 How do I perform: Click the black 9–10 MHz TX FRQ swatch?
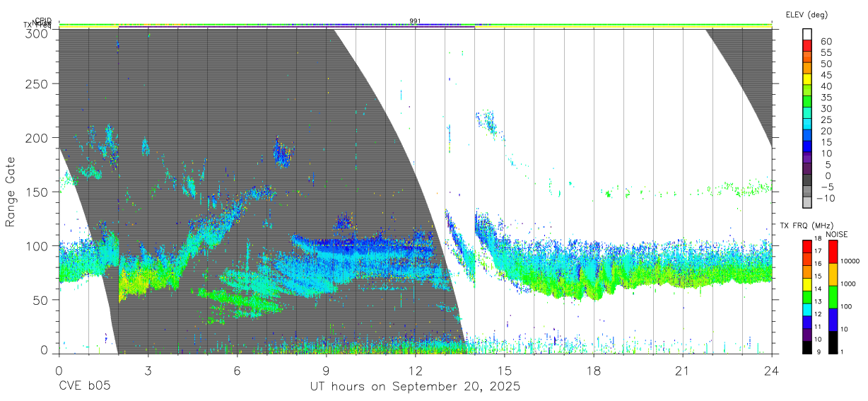tap(807, 347)
